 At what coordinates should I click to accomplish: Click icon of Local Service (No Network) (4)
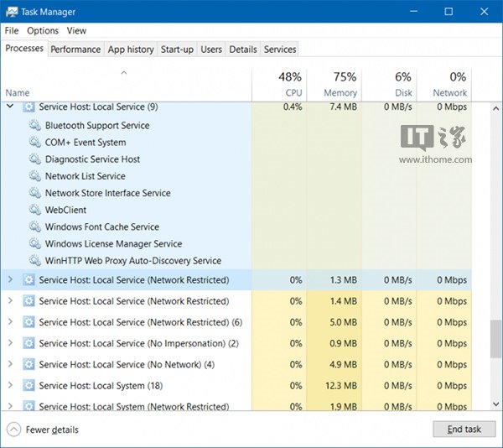pos(29,365)
